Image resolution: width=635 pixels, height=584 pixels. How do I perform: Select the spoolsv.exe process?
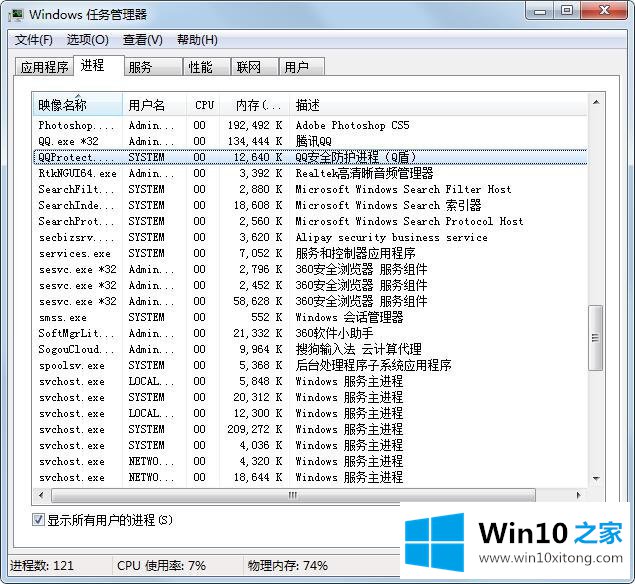point(310,365)
